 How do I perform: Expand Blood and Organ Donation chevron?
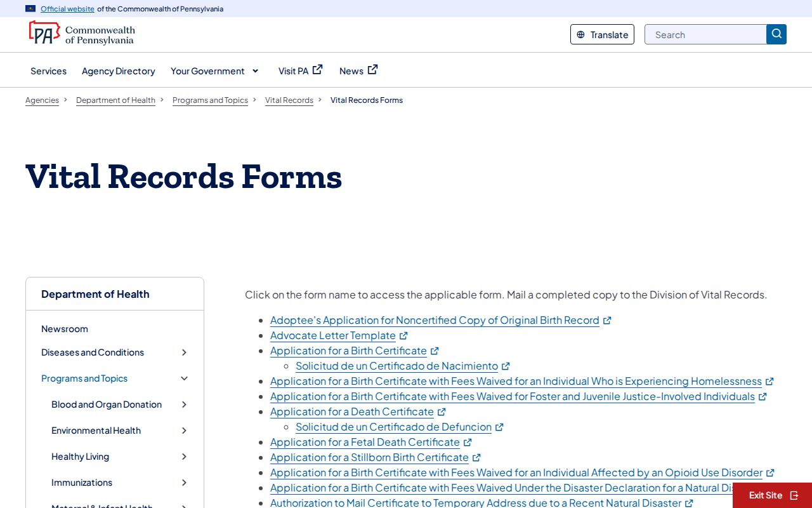pos(184,404)
